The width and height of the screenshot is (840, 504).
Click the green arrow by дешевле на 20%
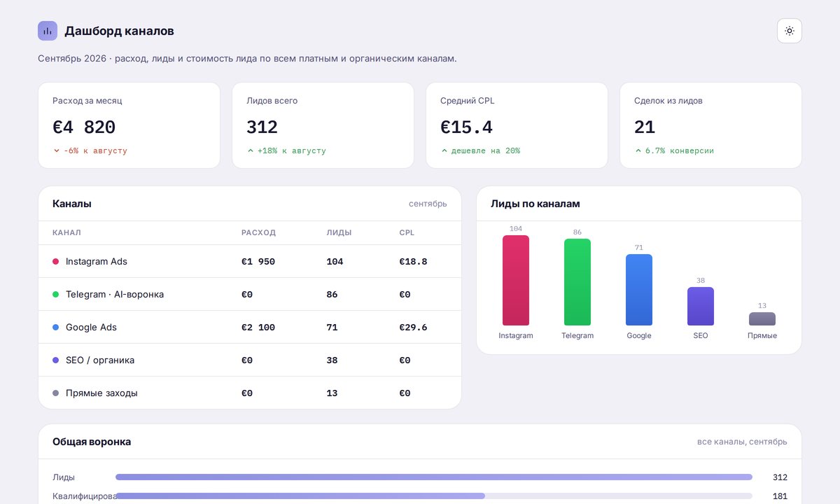click(x=444, y=150)
